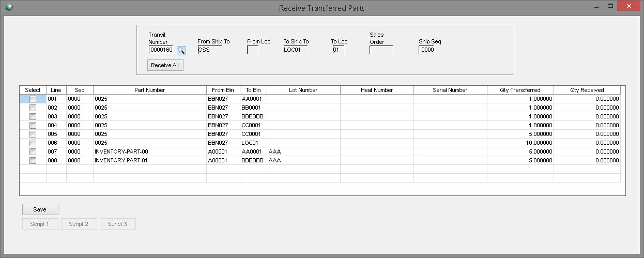Click the Heat Number column header
Viewport: 644px width, 258px height.
[377, 90]
